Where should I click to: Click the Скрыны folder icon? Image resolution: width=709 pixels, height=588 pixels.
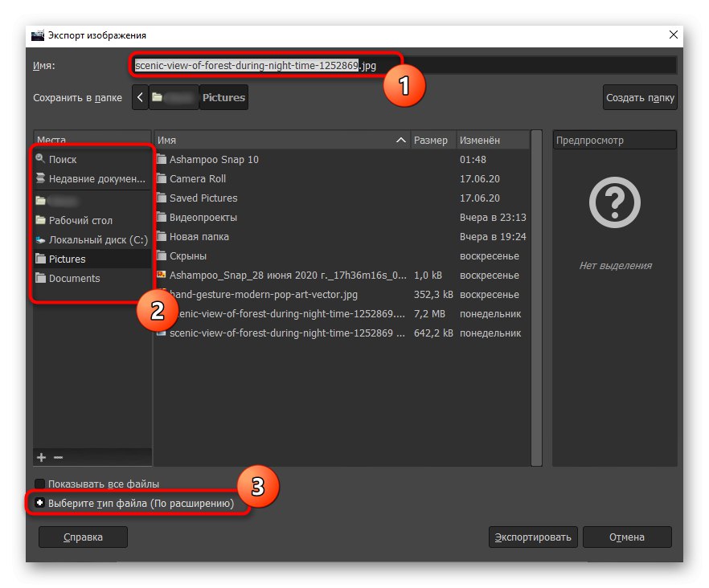[162, 255]
